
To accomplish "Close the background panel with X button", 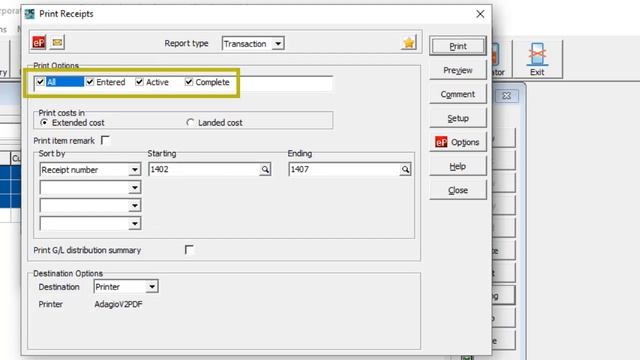I will pyautogui.click(x=507, y=96).
